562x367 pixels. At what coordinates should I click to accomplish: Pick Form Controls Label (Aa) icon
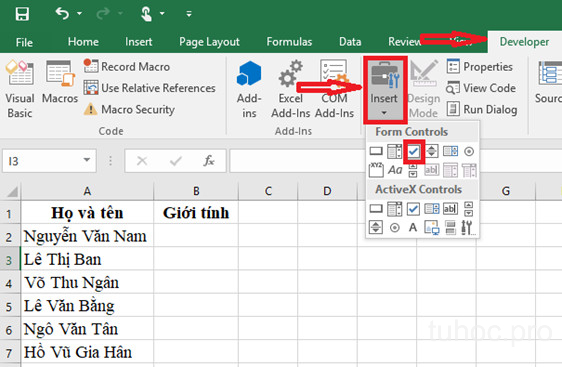click(x=395, y=170)
